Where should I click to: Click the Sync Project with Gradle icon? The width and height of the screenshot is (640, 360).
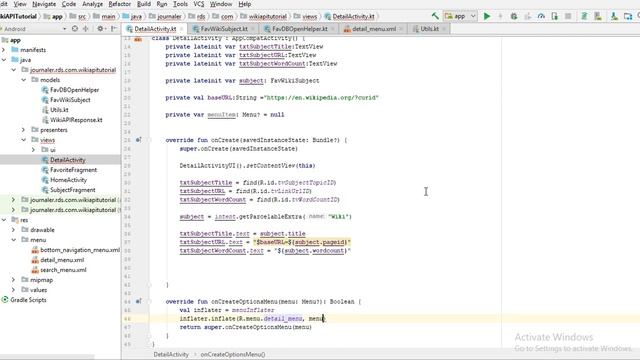tap(584, 16)
